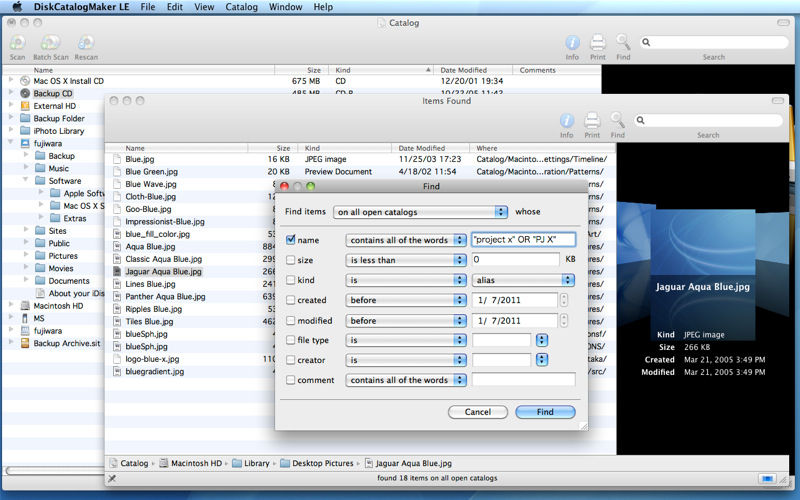Screen dimensions: 800x500
Task: Open Info in the Items Found toolbar
Action: point(567,120)
